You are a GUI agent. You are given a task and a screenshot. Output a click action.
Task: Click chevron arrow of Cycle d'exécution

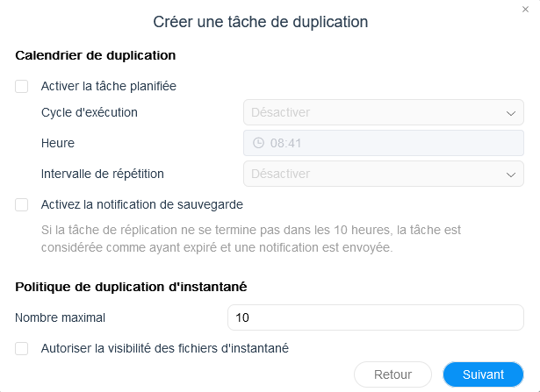point(512,112)
